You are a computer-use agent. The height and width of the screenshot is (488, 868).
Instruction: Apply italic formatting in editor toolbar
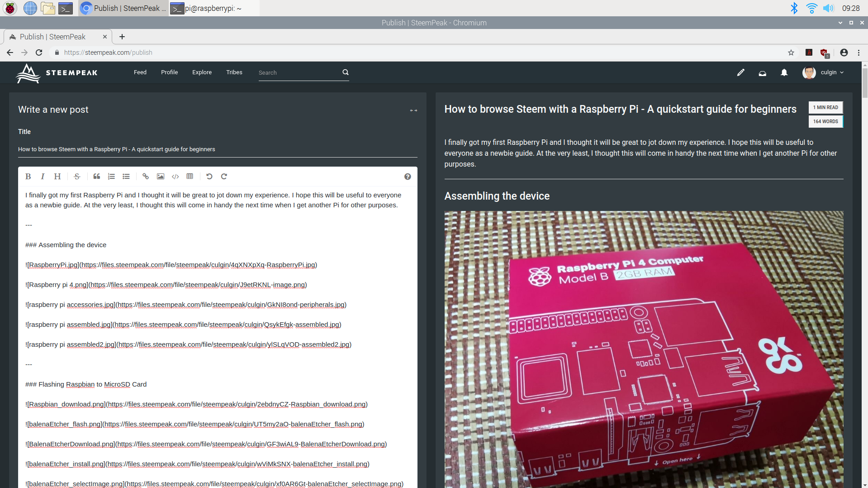point(43,177)
